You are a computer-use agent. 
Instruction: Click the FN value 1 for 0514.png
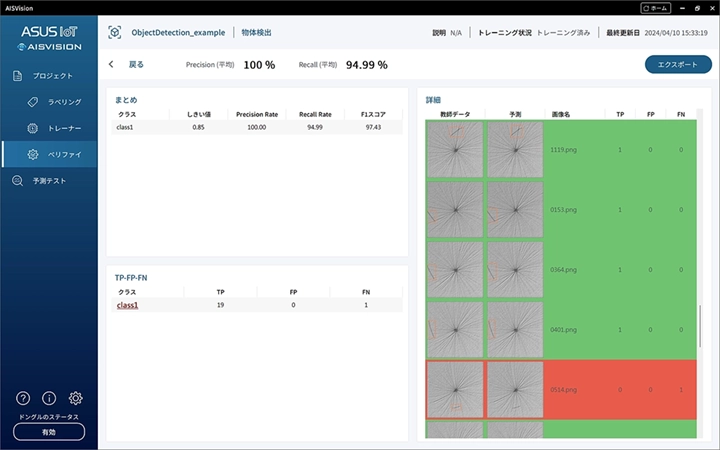click(x=681, y=389)
